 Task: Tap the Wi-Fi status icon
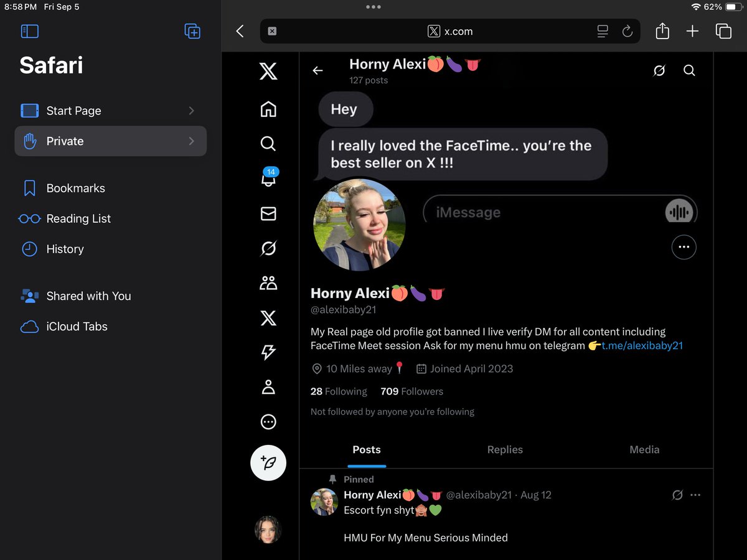pyautogui.click(x=696, y=7)
